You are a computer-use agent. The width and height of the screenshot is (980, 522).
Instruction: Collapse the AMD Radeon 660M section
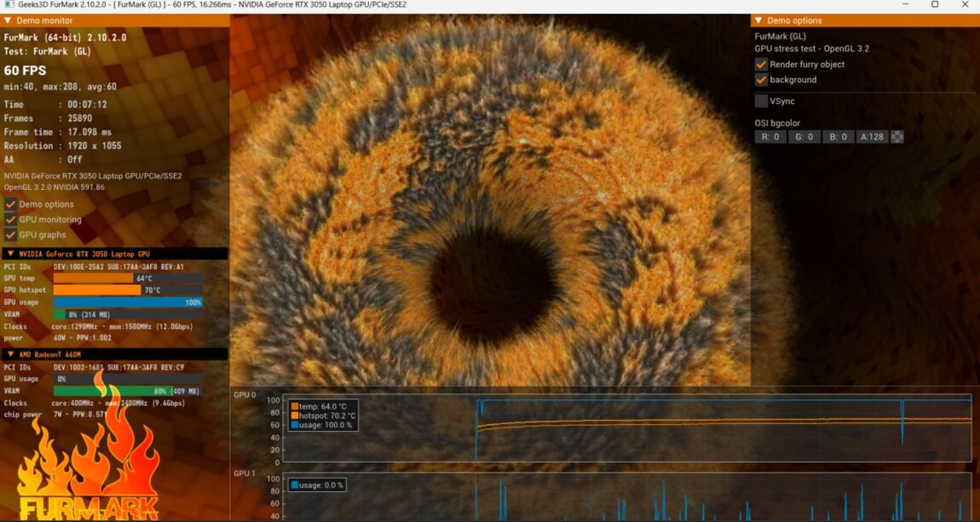pos(9,354)
